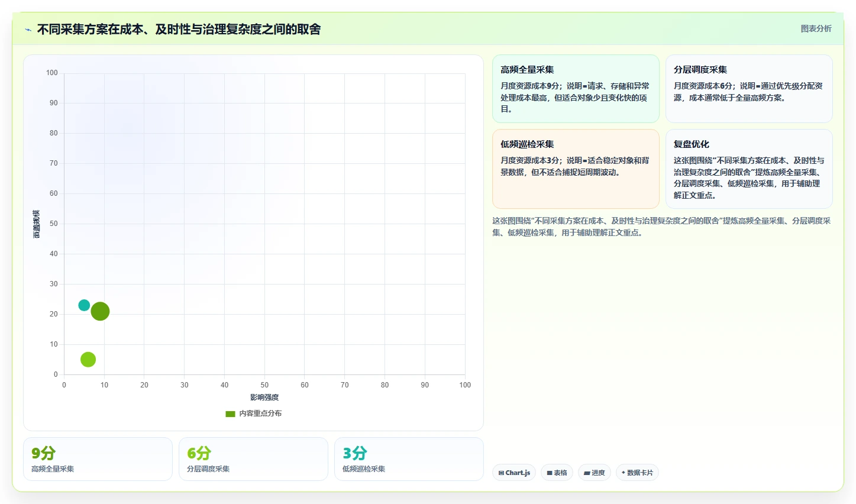Open the 低频巡检采集 description card
This screenshot has width=856, height=504.
coord(576,169)
